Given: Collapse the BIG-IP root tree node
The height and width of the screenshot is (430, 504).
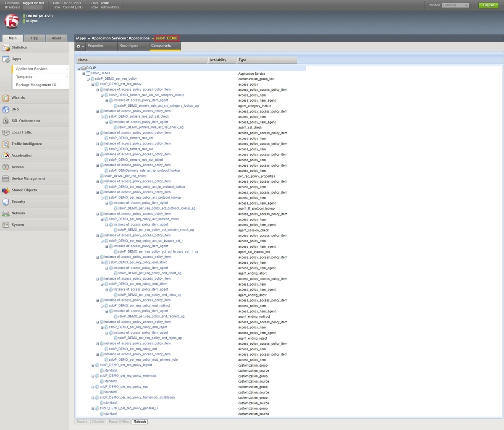Looking at the screenshot, I should pos(79,68).
